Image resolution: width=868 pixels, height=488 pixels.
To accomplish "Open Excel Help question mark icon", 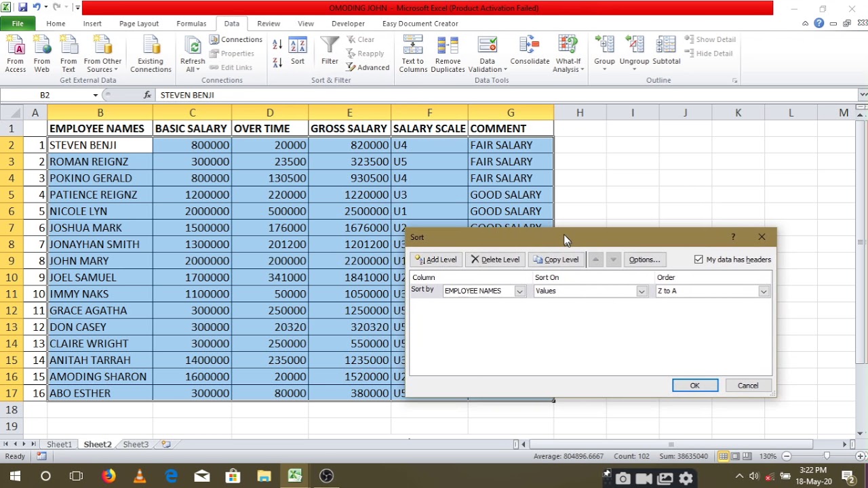I will [x=819, y=23].
